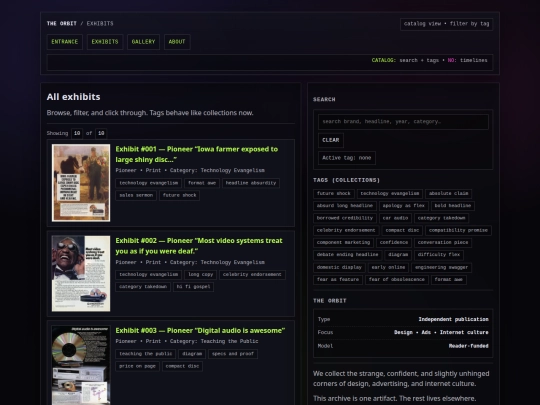Click the 'All exhibits' heading
This screenshot has width=540, height=405.
pos(73,97)
